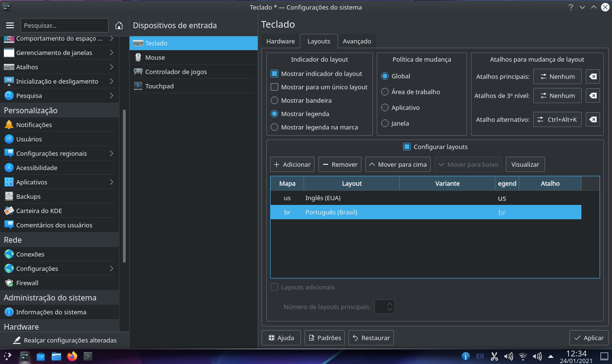Open the Klipper scissors icon in tray
The image size is (612, 364).
point(494,356)
